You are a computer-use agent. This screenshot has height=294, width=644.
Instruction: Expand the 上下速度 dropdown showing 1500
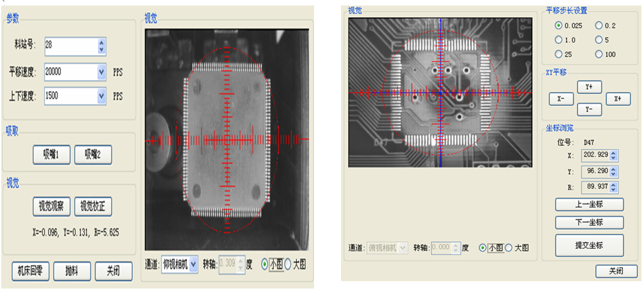[102, 96]
